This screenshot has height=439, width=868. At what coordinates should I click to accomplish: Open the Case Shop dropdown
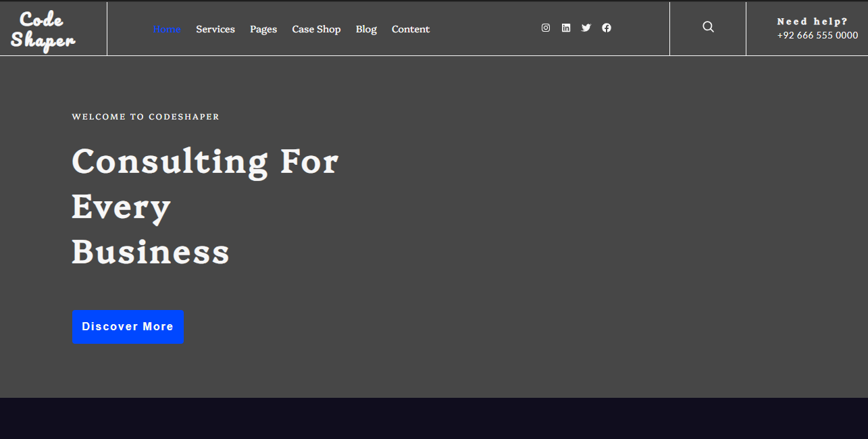point(316,29)
